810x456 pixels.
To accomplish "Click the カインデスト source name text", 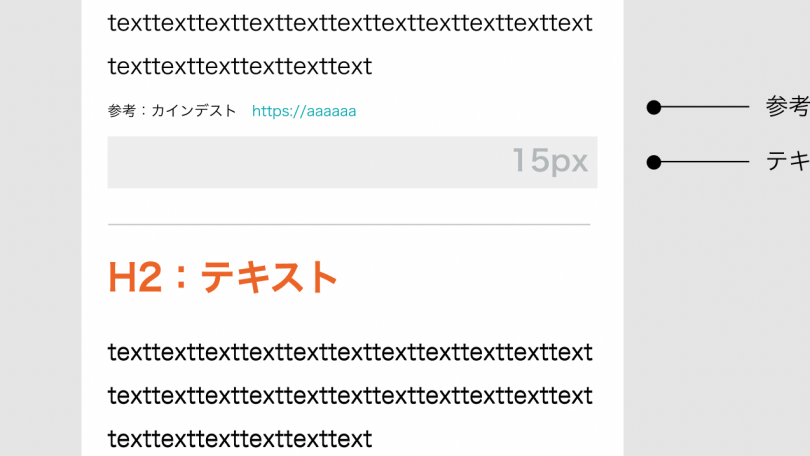I will point(194,111).
